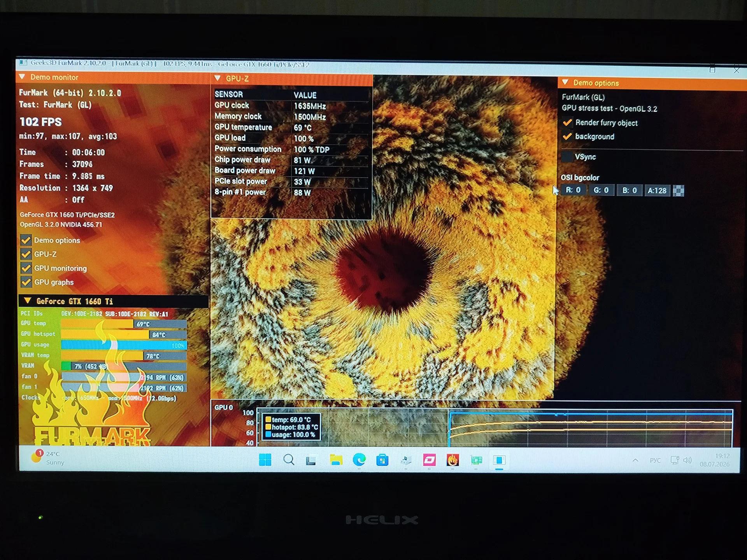Enable the VSync checkbox

[567, 157]
